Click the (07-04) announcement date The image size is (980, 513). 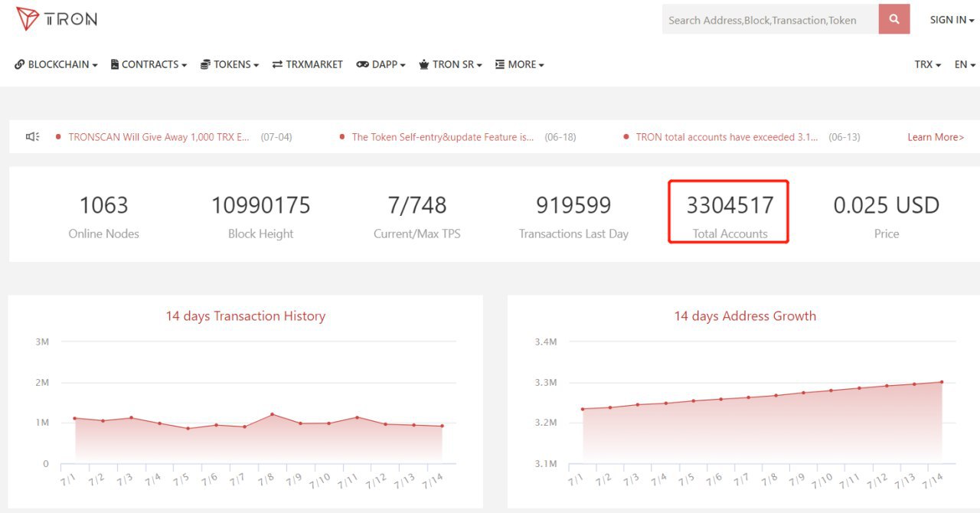pyautogui.click(x=276, y=137)
